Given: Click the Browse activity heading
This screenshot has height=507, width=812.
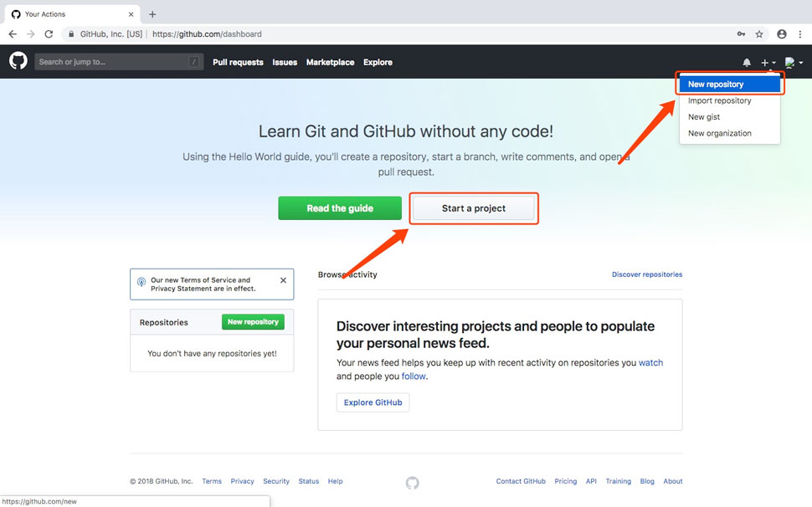Looking at the screenshot, I should pos(347,274).
